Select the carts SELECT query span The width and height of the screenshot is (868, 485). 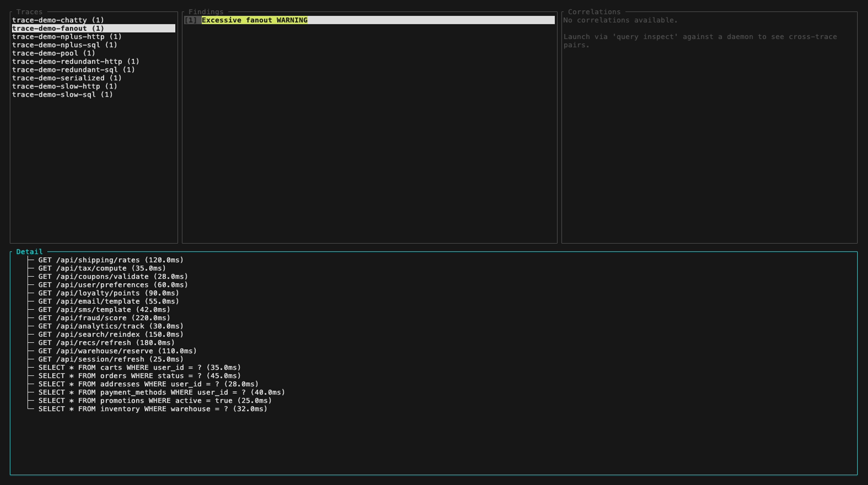[x=139, y=368]
